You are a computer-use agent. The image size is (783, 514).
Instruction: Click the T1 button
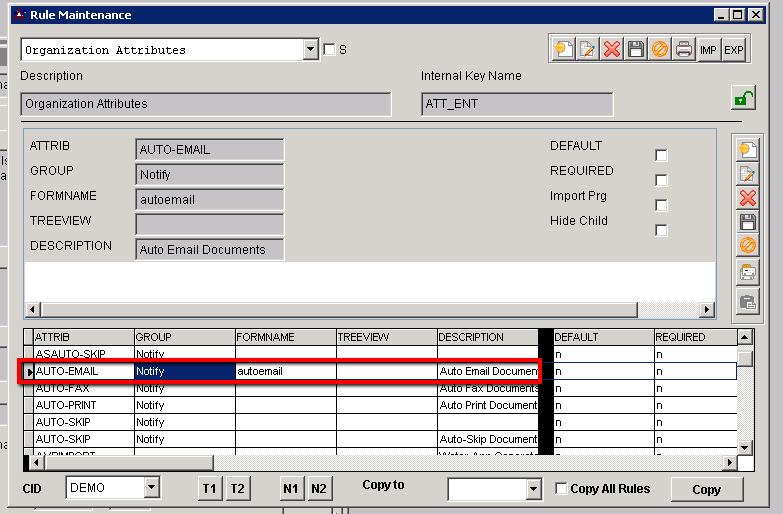(209, 489)
